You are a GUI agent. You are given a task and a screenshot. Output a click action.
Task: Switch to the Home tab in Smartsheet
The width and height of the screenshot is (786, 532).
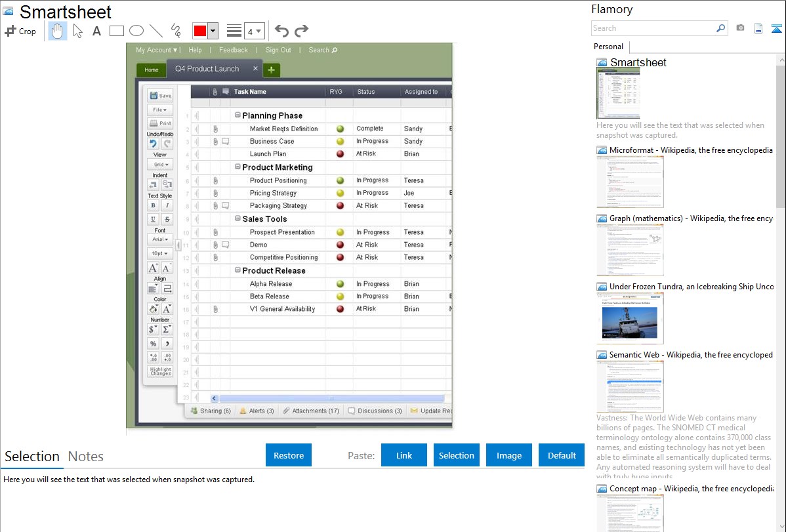pos(152,70)
